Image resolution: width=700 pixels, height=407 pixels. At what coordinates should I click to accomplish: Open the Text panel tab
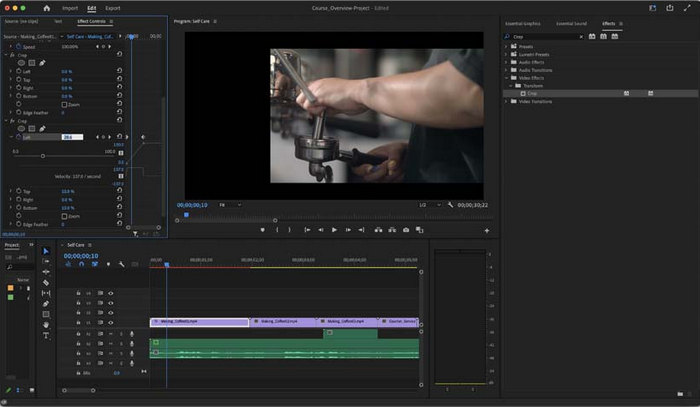click(58, 21)
